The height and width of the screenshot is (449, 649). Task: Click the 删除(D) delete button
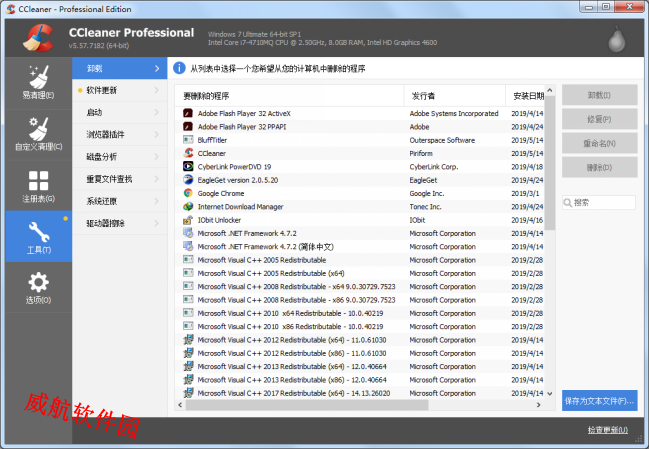point(599,167)
